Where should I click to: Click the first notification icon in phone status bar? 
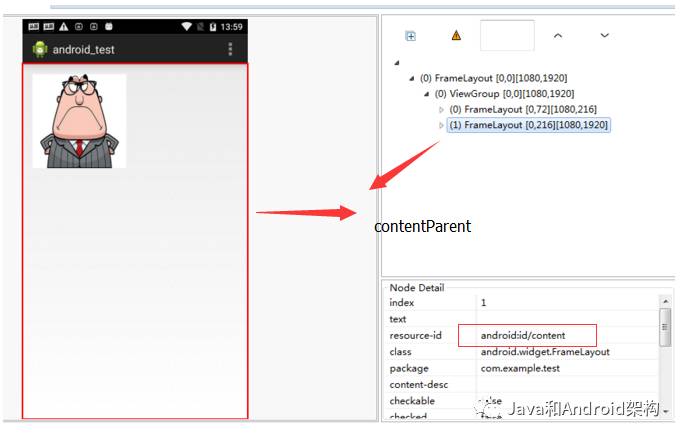pos(33,27)
